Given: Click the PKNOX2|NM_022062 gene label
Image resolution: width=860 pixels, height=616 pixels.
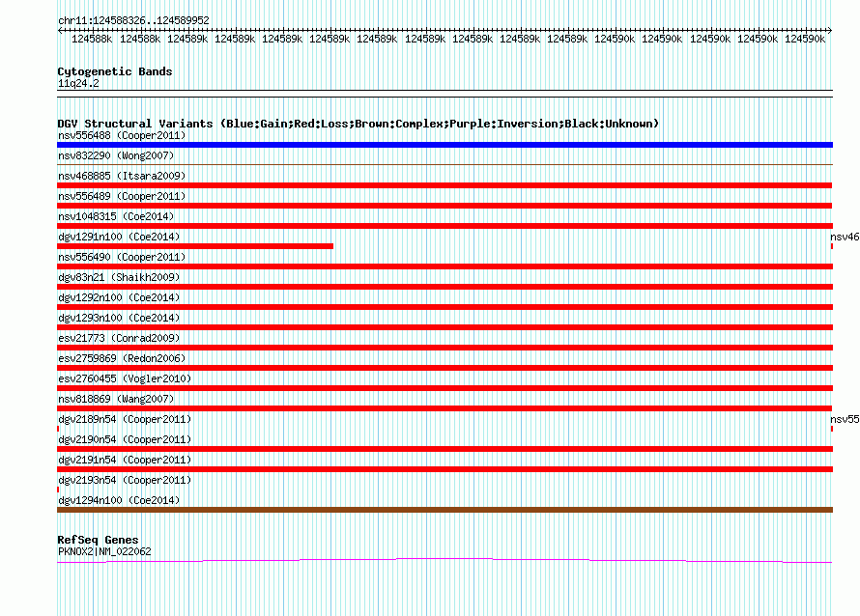Looking at the screenshot, I should [x=104, y=551].
